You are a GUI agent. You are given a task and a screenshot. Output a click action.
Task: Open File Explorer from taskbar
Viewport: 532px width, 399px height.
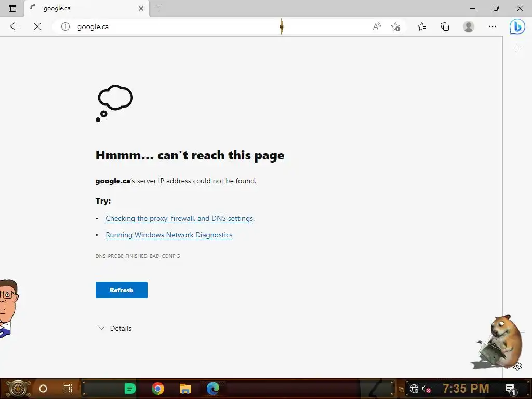185,389
